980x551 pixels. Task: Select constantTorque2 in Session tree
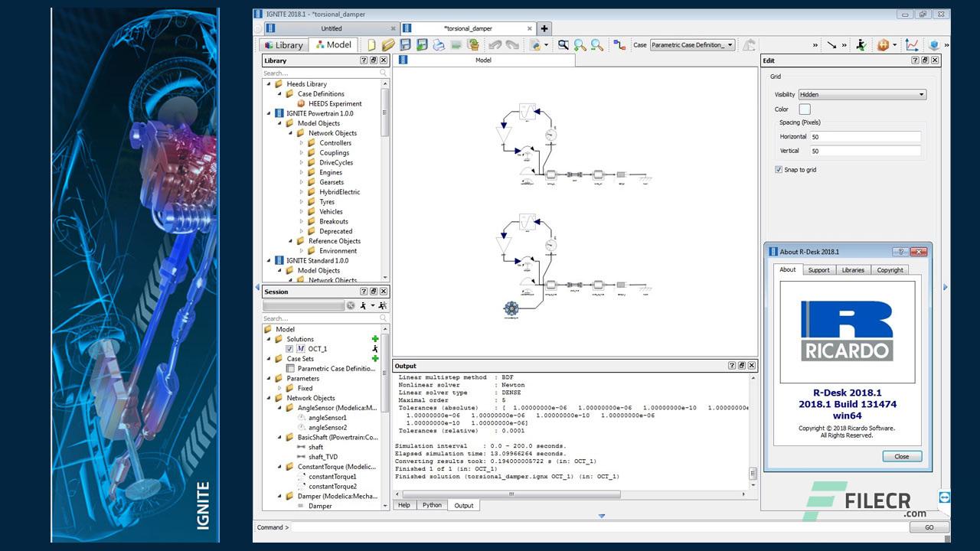pyautogui.click(x=332, y=487)
